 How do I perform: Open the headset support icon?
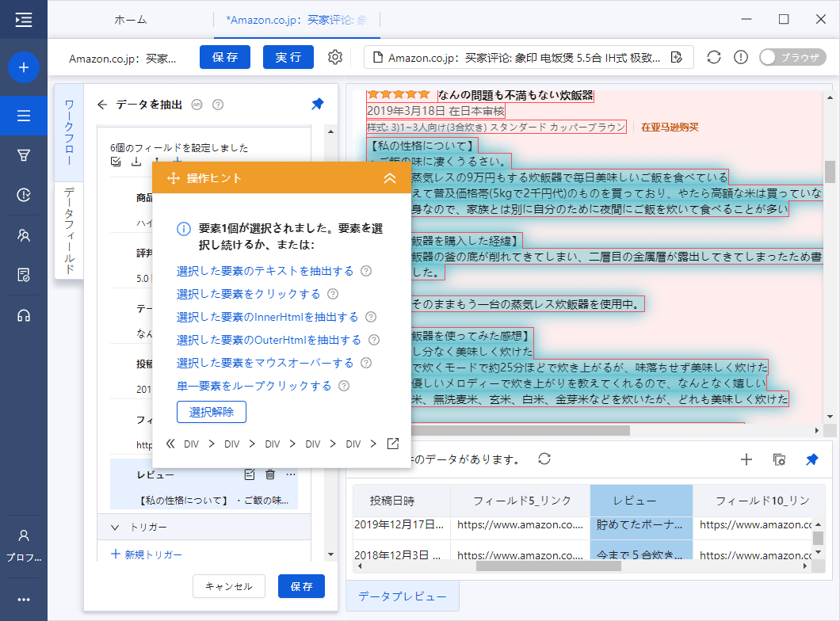[x=24, y=315]
